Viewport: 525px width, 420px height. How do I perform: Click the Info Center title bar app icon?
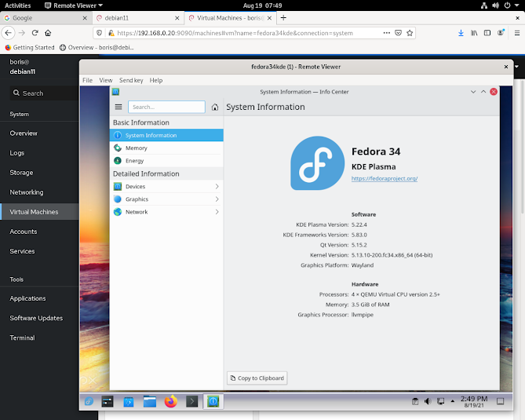pyautogui.click(x=115, y=92)
